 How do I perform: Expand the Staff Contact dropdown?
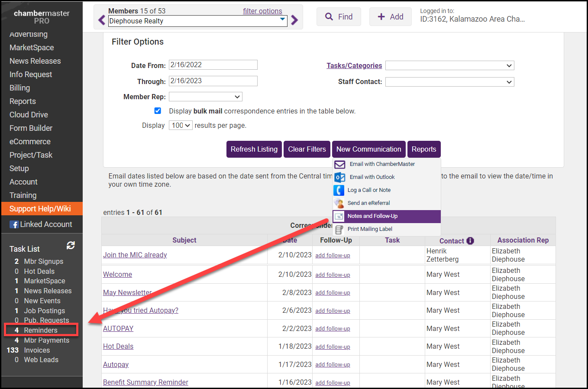tap(449, 82)
